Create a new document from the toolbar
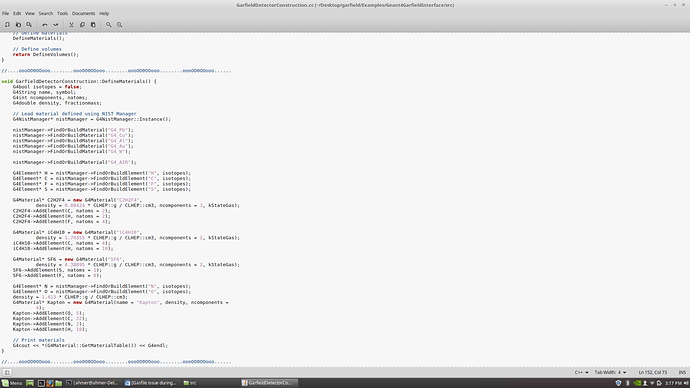This screenshot has height=388, width=690. pos(7,25)
